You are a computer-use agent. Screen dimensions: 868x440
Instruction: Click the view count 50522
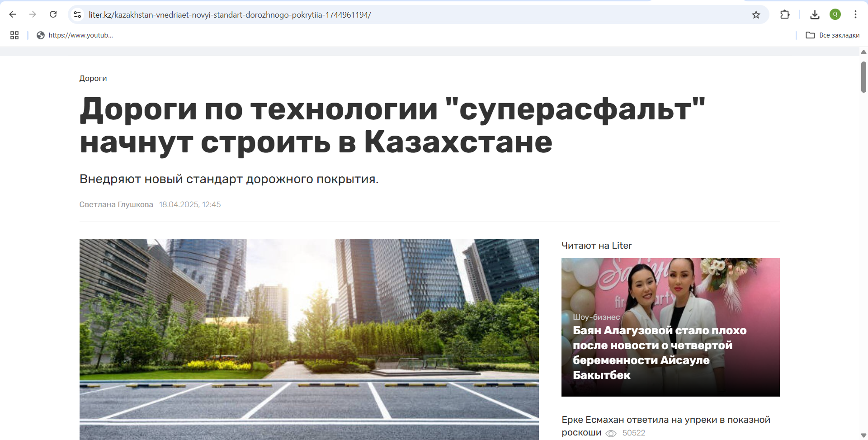click(x=634, y=433)
